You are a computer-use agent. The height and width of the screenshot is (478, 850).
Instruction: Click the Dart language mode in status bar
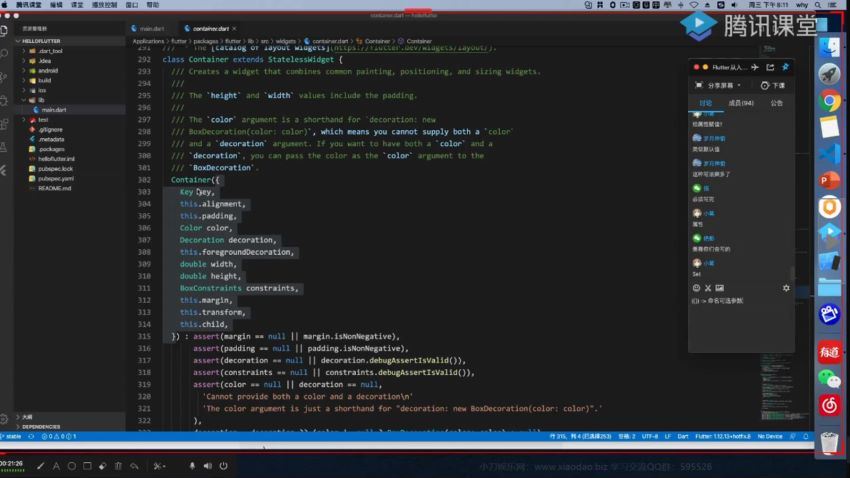(x=682, y=436)
